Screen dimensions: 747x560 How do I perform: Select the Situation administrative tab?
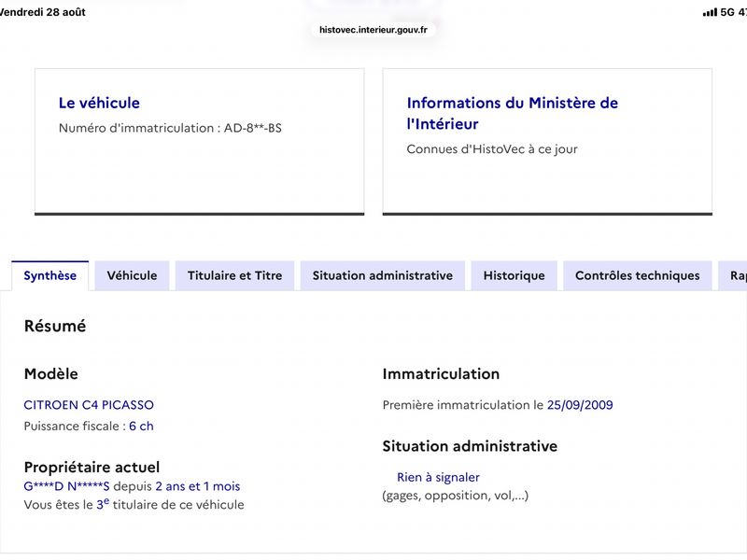point(383,275)
